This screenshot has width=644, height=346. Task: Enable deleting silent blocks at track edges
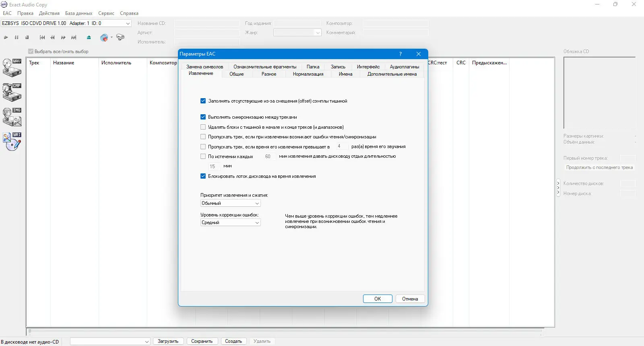click(203, 127)
